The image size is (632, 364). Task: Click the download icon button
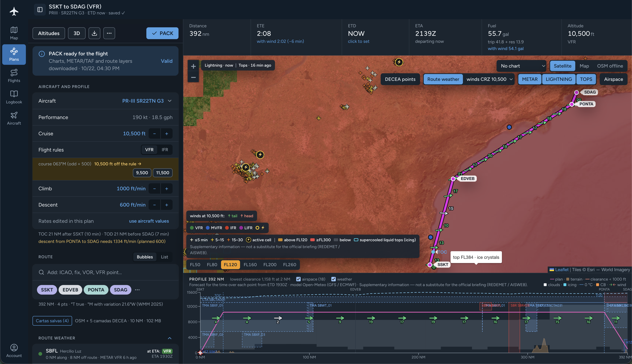click(x=94, y=33)
